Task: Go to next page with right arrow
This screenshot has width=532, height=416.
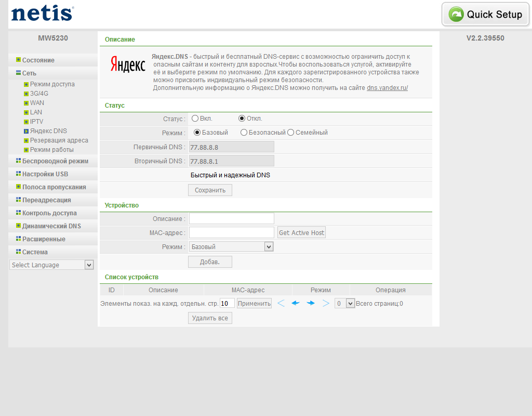Action: click(311, 303)
